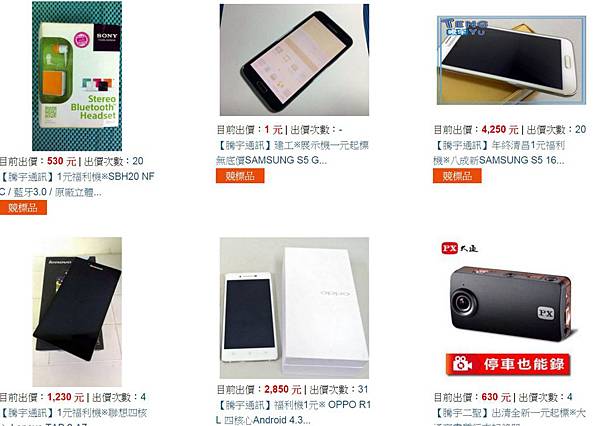This screenshot has width=600, height=426.
Task: Click the 2,850 元 current bid price
Action: (282, 390)
